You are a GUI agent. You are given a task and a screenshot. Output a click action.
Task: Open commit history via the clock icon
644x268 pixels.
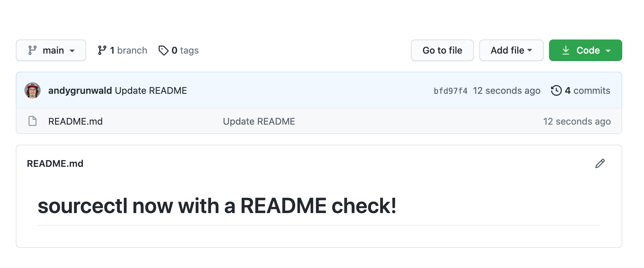556,90
